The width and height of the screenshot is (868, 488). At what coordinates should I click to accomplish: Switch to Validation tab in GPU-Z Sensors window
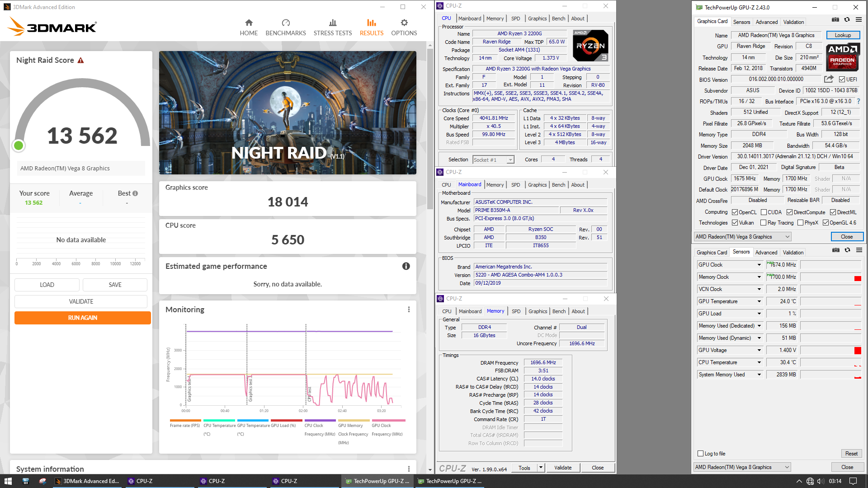pyautogui.click(x=793, y=253)
